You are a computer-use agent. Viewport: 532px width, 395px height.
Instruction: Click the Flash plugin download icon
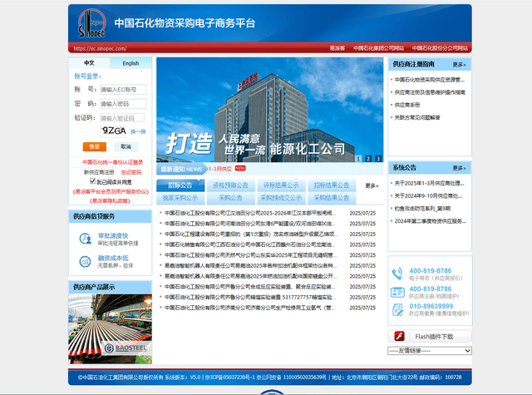399,336
